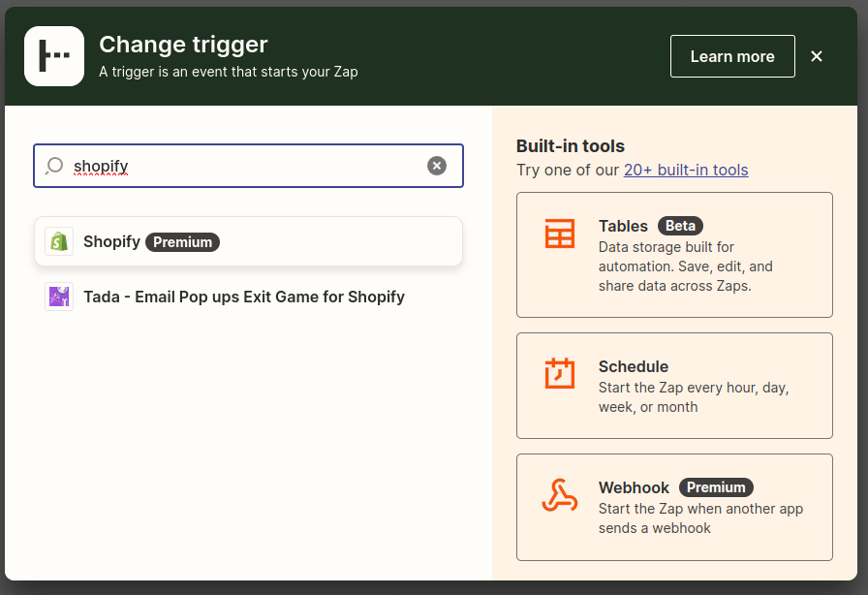Click the Built-in tools heading
Viewport: 868px width, 595px height.
pyautogui.click(x=571, y=146)
